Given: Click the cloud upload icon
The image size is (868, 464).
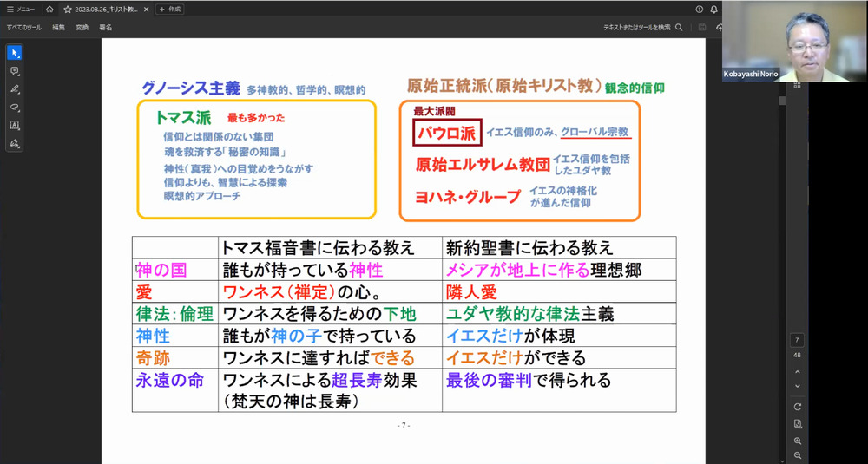Looking at the screenshot, I should (719, 27).
